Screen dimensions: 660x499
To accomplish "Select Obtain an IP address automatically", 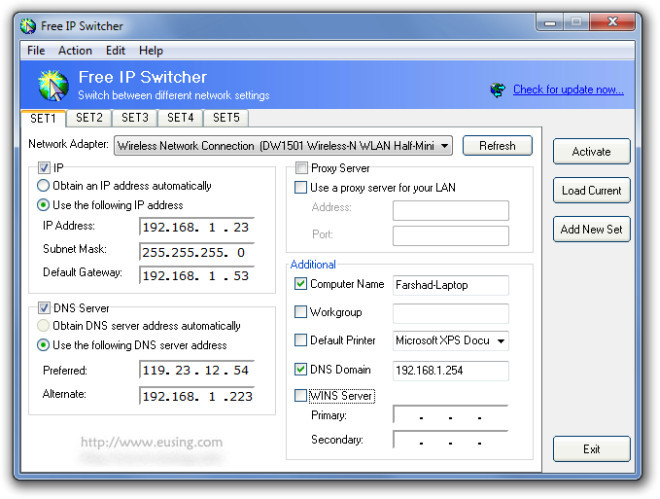I will click(x=43, y=186).
